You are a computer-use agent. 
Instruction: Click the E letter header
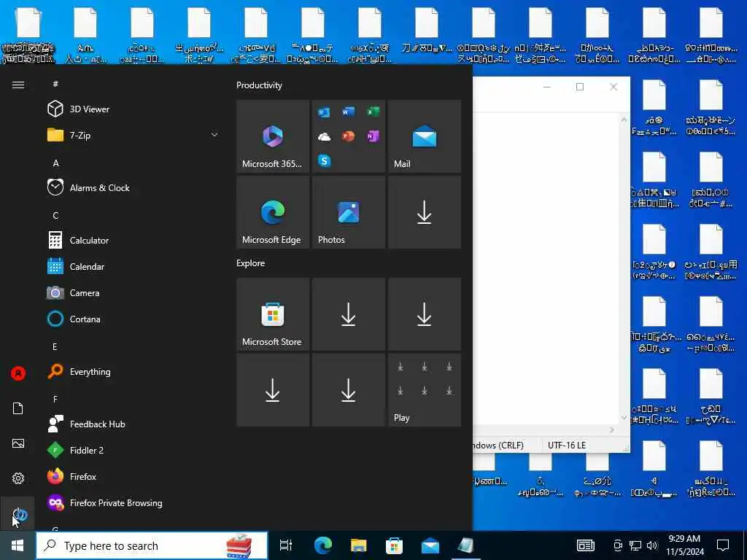55,346
